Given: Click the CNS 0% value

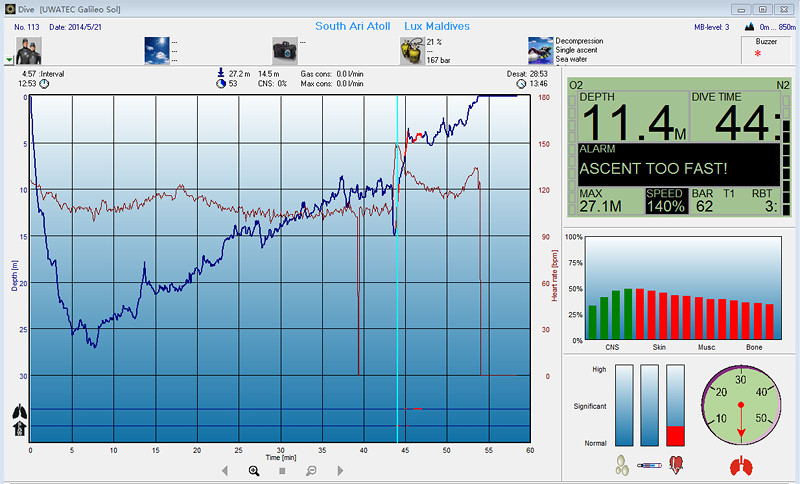Looking at the screenshot, I should click(x=272, y=84).
